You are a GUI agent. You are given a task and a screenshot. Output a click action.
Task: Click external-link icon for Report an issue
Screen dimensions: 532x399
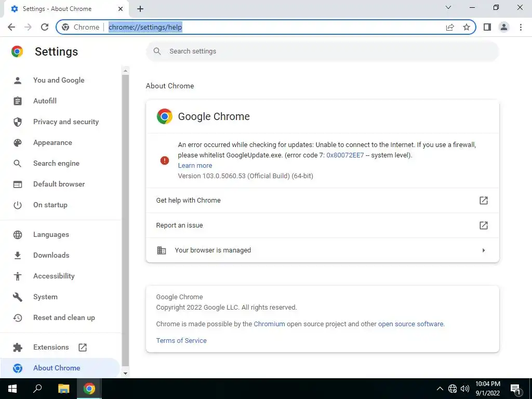(x=484, y=225)
